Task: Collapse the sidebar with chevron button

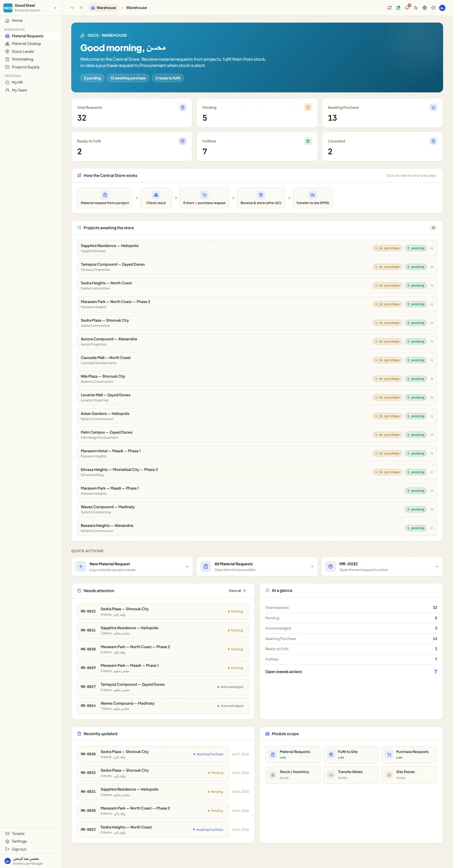Action: point(55,8)
